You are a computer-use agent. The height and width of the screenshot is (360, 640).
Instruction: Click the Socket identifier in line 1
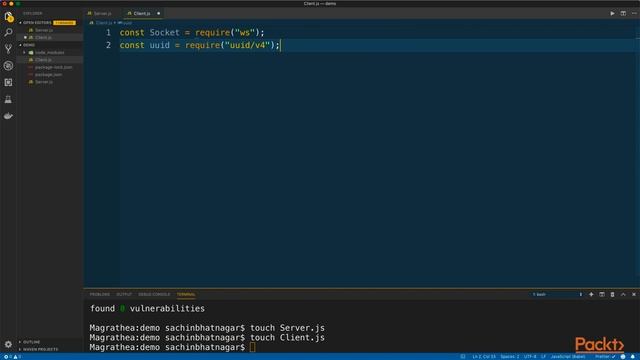click(x=164, y=32)
